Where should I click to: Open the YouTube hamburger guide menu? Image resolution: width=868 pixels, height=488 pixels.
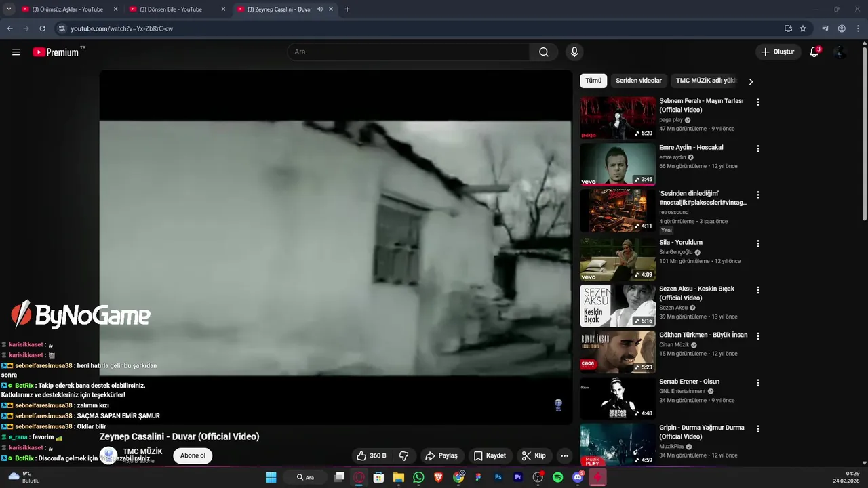pos(16,52)
